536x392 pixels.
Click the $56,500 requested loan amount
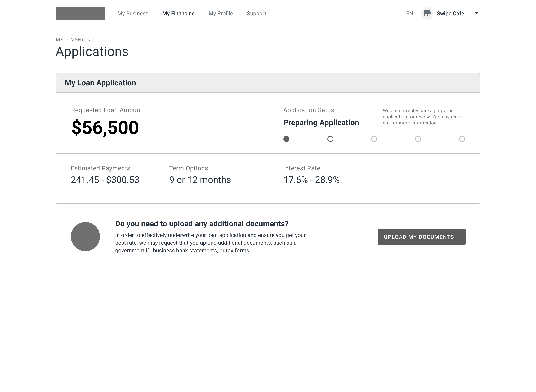point(105,127)
